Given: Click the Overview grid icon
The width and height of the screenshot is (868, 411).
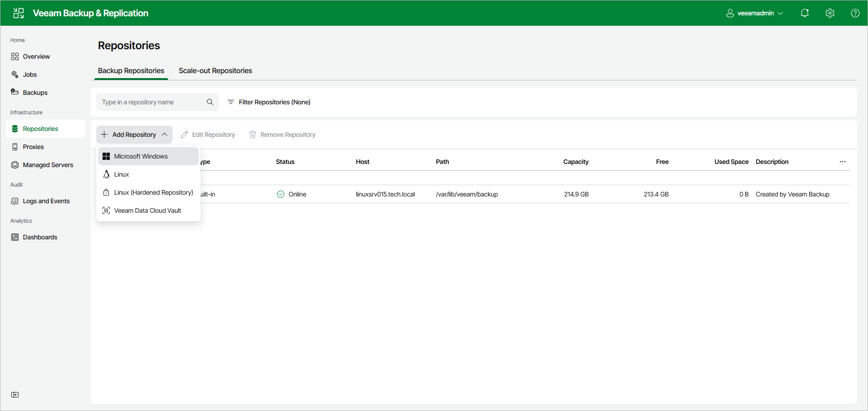Looking at the screenshot, I should [15, 56].
